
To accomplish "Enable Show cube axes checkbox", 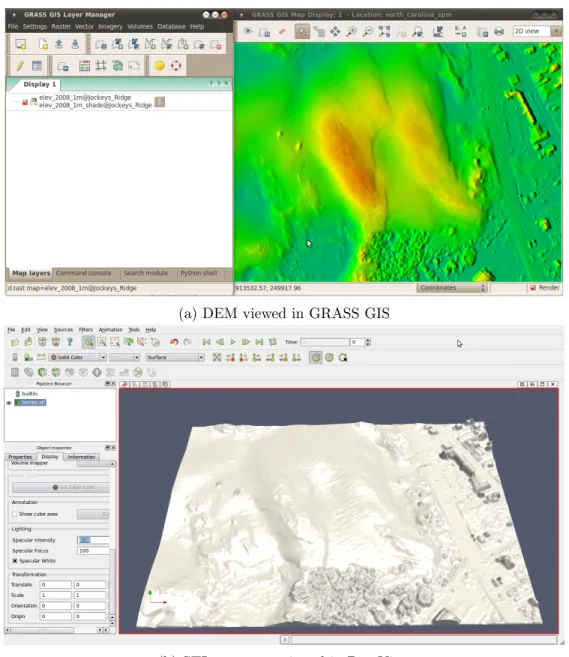I will tap(15, 514).
